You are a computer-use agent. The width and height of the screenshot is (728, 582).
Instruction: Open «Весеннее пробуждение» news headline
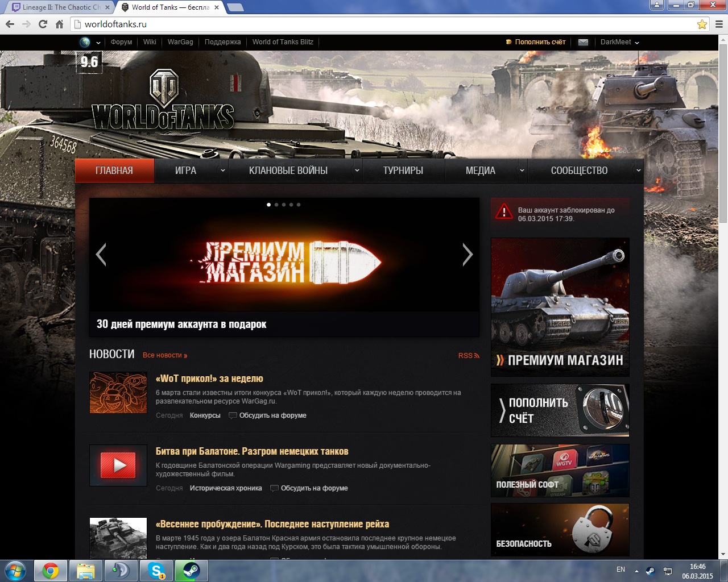coord(272,524)
